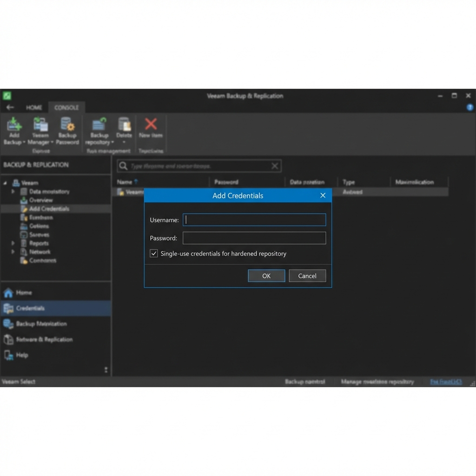Expand the Reports tree node

click(13, 243)
